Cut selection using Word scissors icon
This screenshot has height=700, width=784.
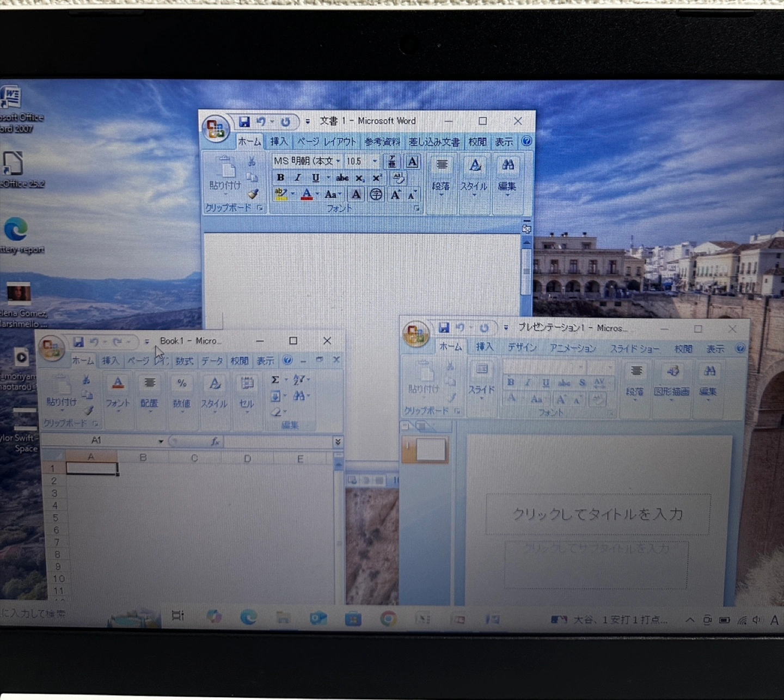coord(252,162)
